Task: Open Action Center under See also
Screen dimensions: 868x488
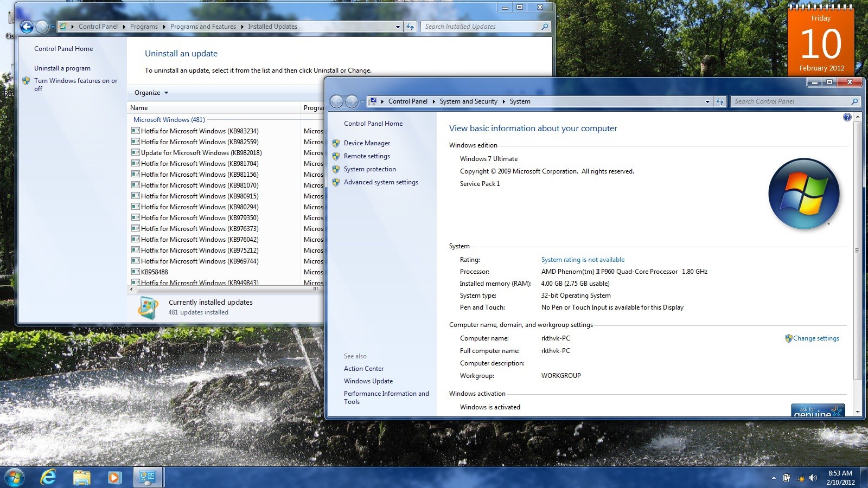Action: [363, 369]
